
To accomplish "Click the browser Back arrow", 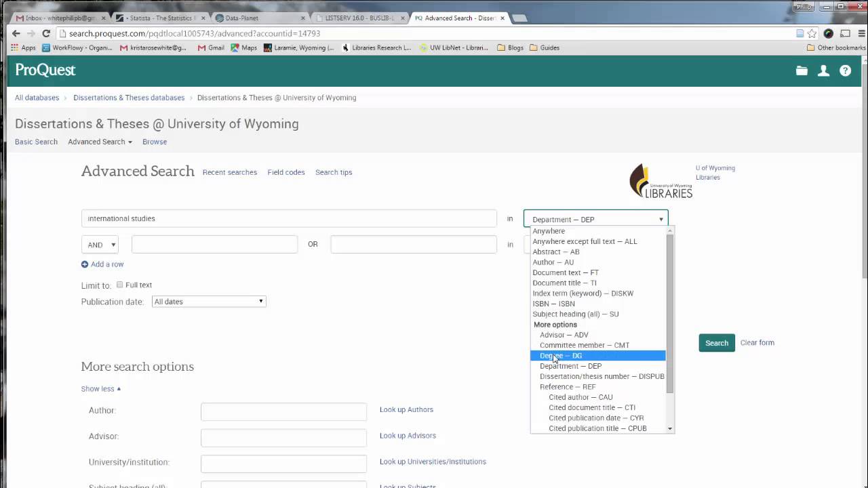I will click(x=16, y=33).
